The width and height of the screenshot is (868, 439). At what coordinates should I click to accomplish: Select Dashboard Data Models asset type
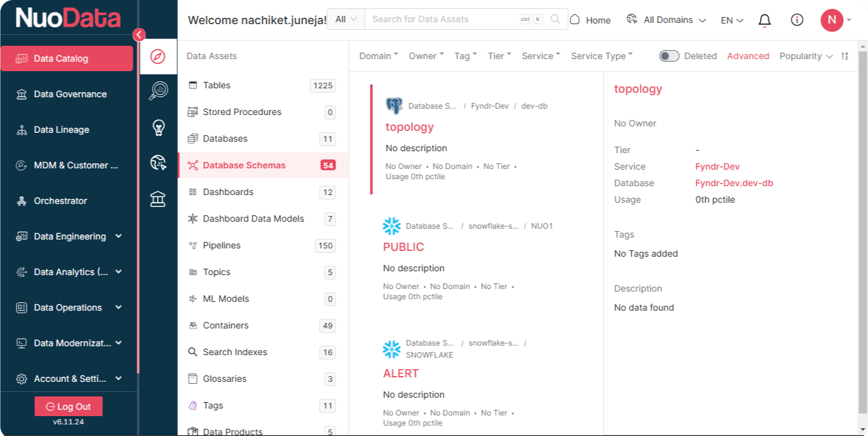click(263, 219)
